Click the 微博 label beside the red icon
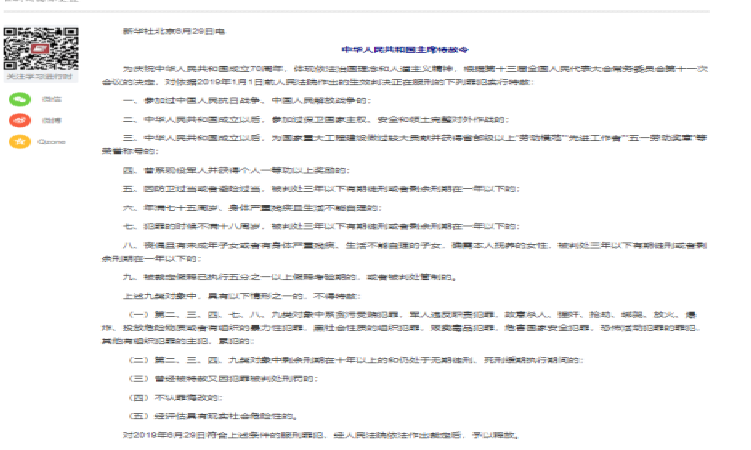The image size is (751, 450). 52,120
